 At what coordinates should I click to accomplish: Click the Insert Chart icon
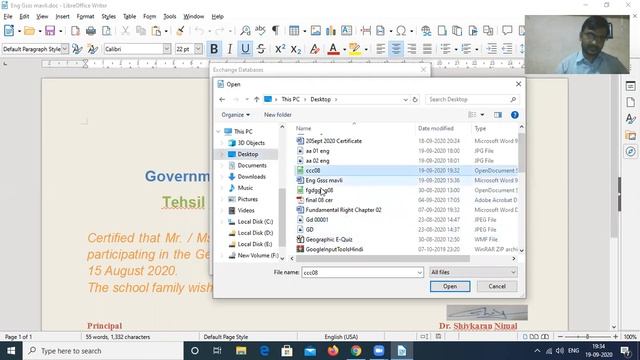331,31
